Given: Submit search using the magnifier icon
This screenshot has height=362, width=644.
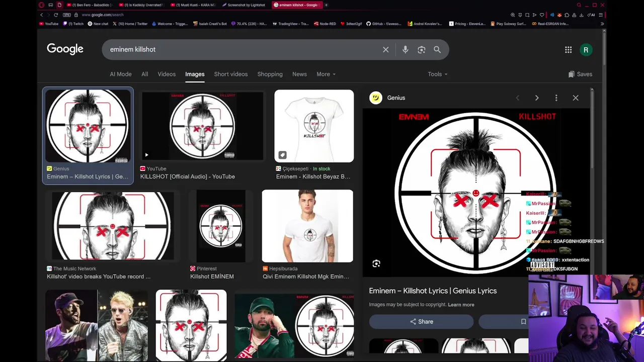Looking at the screenshot, I should [x=437, y=49].
